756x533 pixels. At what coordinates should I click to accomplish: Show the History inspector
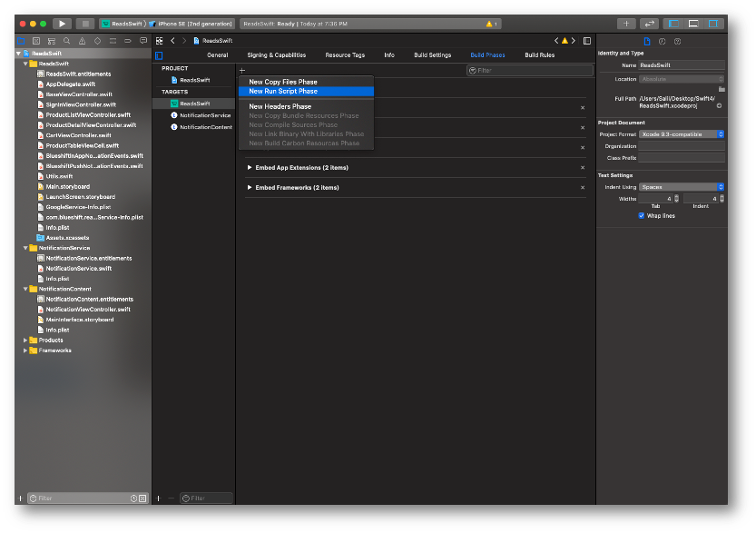(x=662, y=42)
